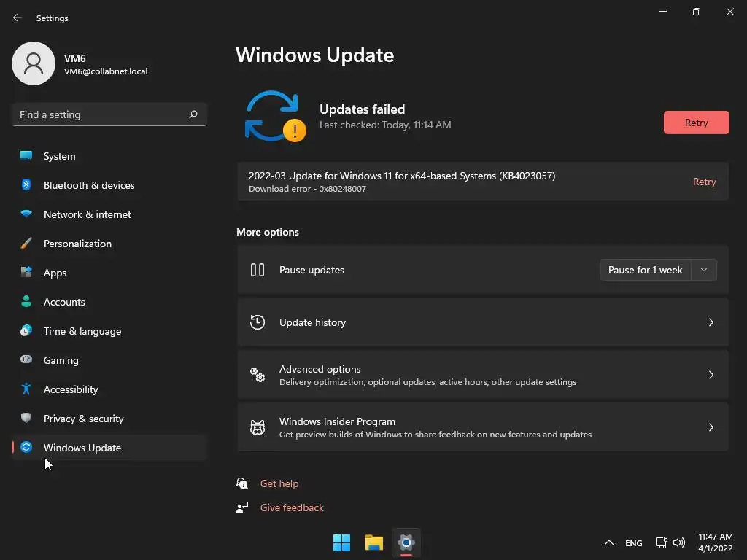The width and height of the screenshot is (747, 560).
Task: Click the Download error 0x80248007 text
Action: tap(307, 189)
